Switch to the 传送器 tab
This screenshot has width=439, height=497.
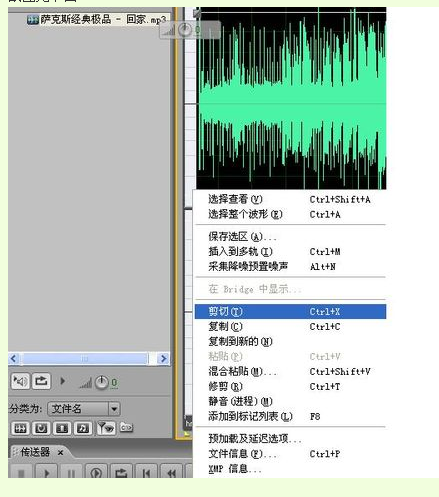(35, 452)
